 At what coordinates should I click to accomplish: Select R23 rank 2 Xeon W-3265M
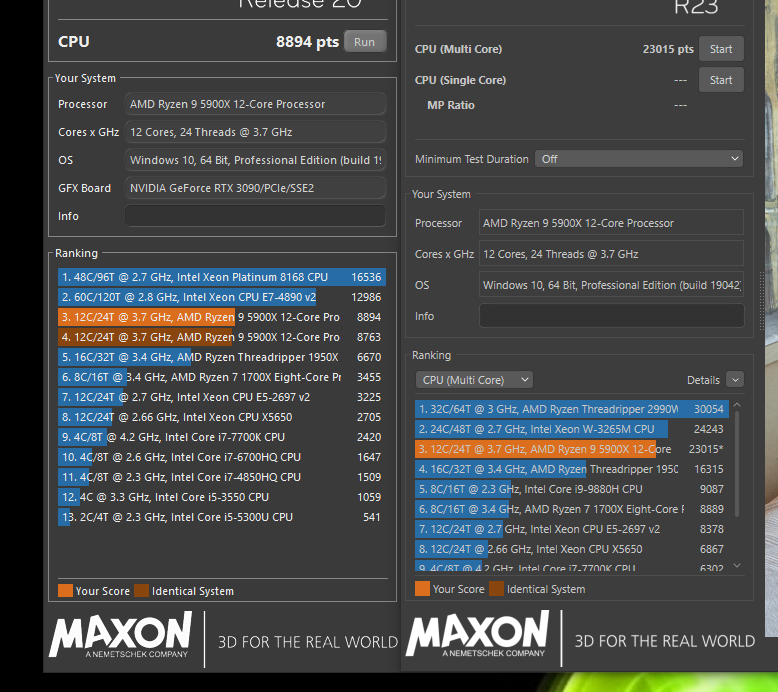[572, 429]
